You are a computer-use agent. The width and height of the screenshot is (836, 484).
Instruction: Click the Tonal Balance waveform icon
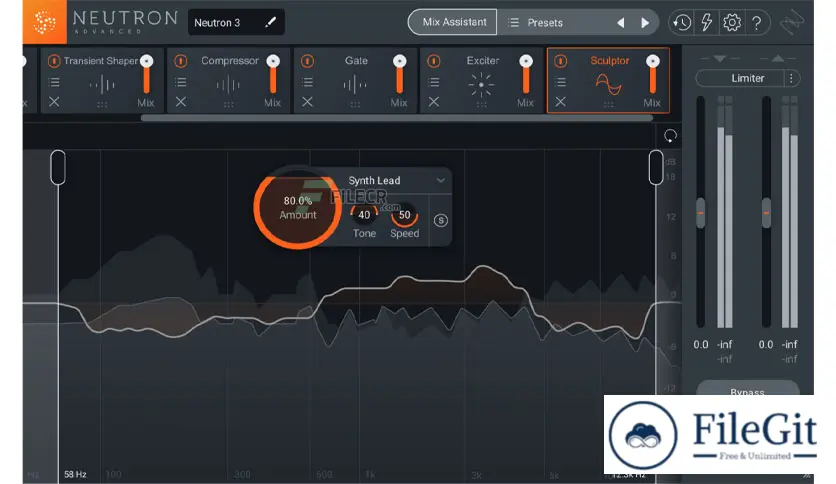pos(792,23)
